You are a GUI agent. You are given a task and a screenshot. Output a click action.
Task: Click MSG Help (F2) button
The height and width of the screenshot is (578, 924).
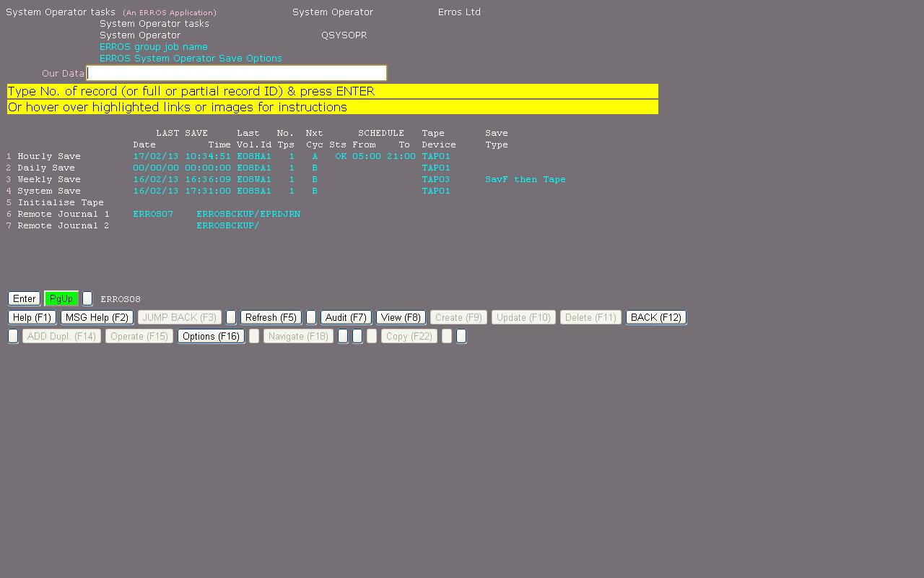click(x=97, y=317)
